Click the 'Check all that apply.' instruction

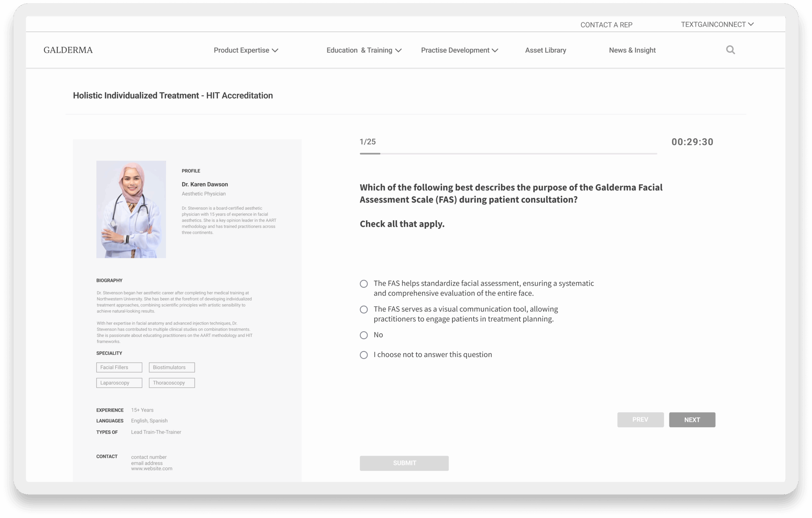coord(402,224)
